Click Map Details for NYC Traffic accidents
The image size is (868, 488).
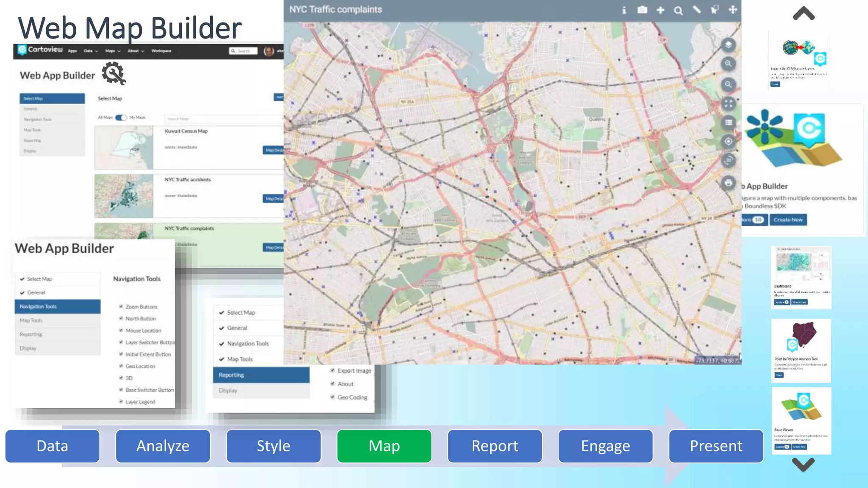[273, 199]
